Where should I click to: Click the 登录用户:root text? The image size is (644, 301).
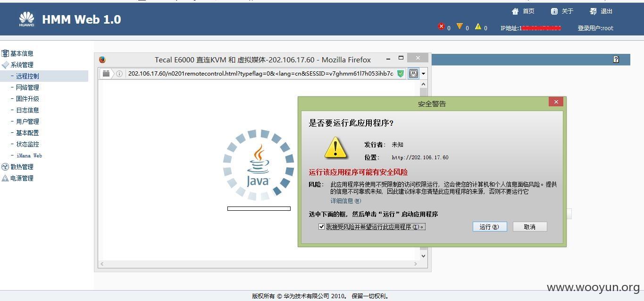595,28
